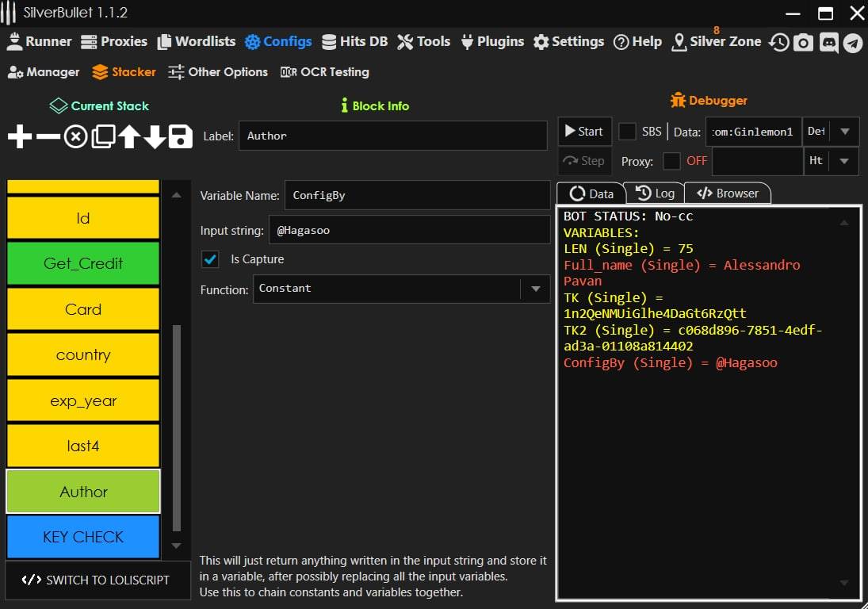
Task: Save the config with floppy disk icon
Action: pyautogui.click(x=181, y=137)
